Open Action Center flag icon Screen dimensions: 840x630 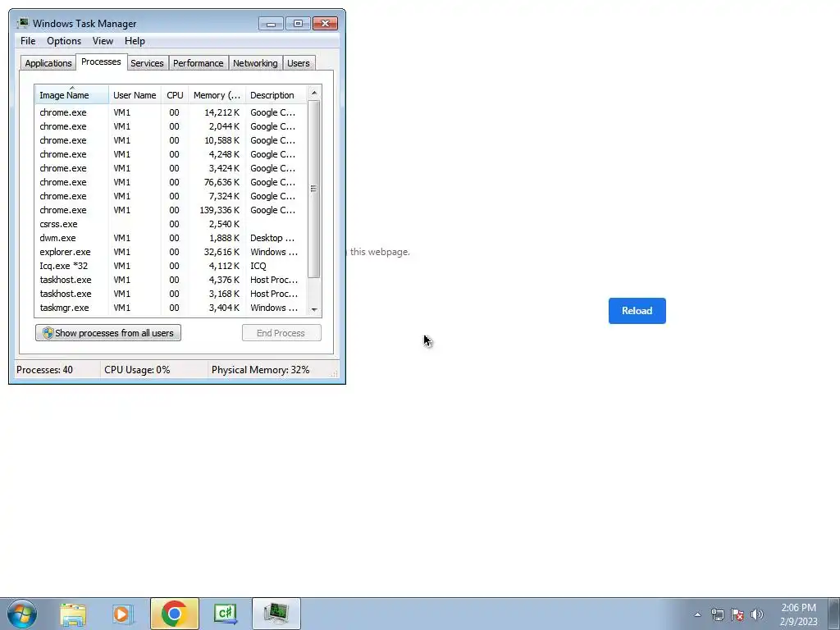tap(737, 614)
